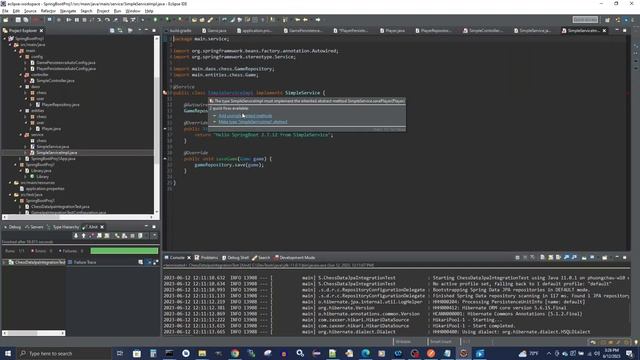Viewport: 640px width, 360px height.
Task: Toggle Show Failures Only in JUnit view
Action: click(x=91, y=236)
